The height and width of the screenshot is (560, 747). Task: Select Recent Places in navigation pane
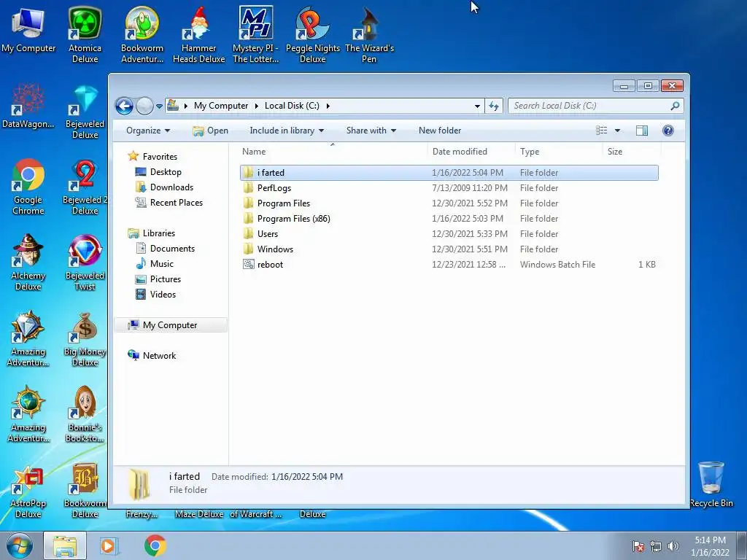177,203
